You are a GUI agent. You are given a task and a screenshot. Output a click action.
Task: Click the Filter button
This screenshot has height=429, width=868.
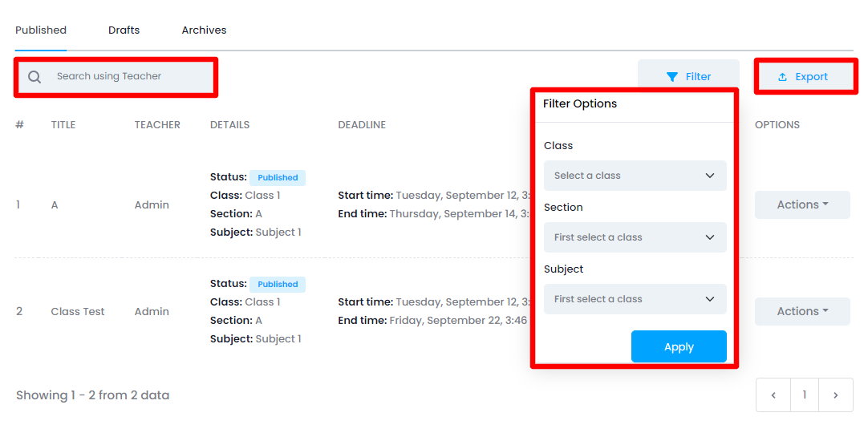coord(688,77)
